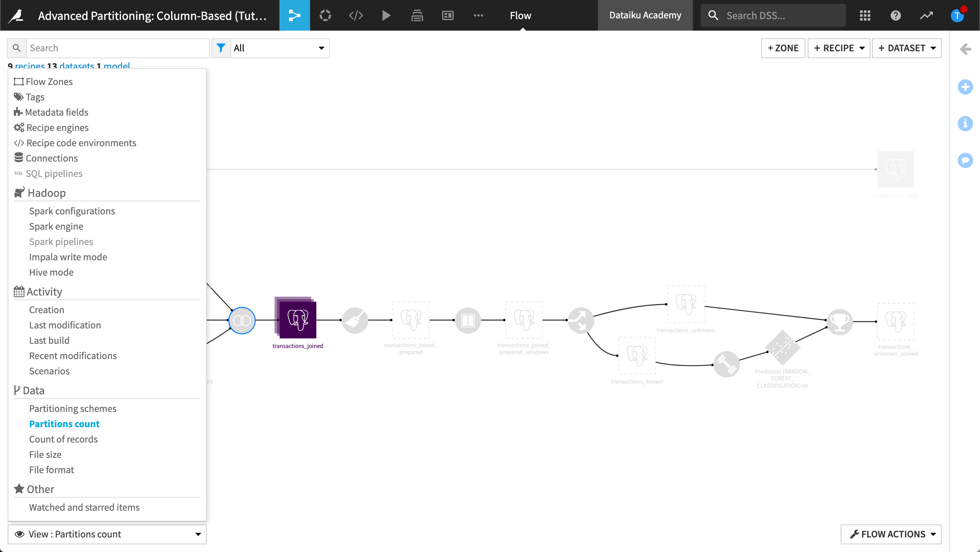
Task: Select Watched and starred items view
Action: (x=84, y=507)
